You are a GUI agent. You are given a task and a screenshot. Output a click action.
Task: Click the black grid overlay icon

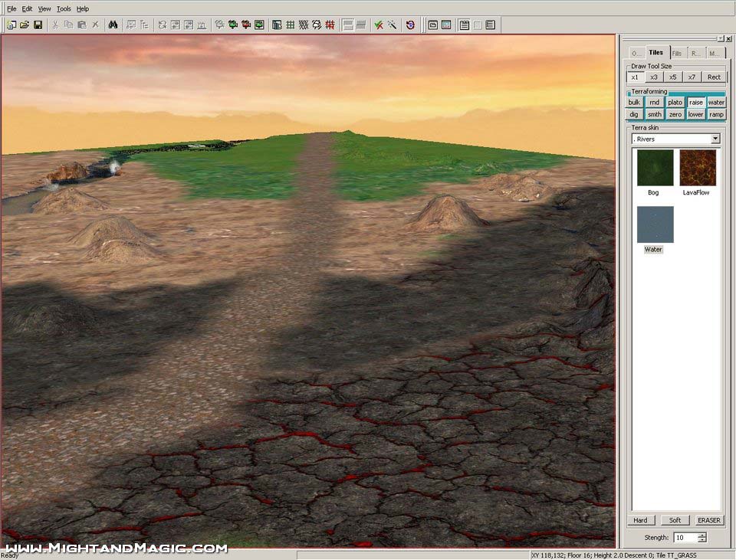coord(291,25)
